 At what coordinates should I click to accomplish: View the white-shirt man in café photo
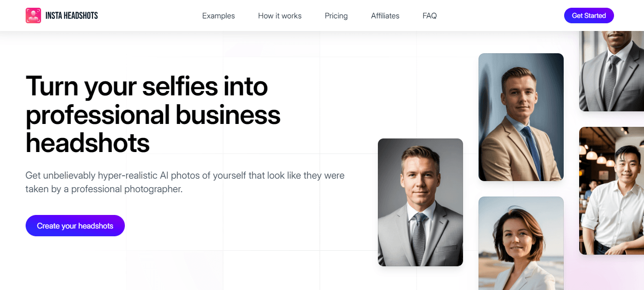612,191
